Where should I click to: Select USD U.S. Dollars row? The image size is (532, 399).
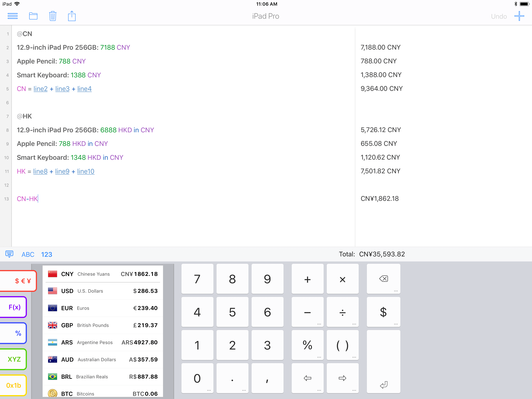tap(103, 291)
